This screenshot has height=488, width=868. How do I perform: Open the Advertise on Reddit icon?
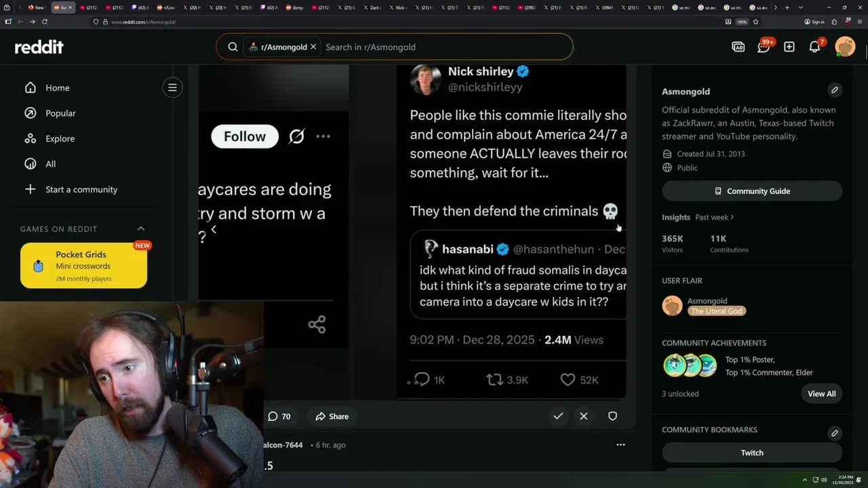coord(738,47)
